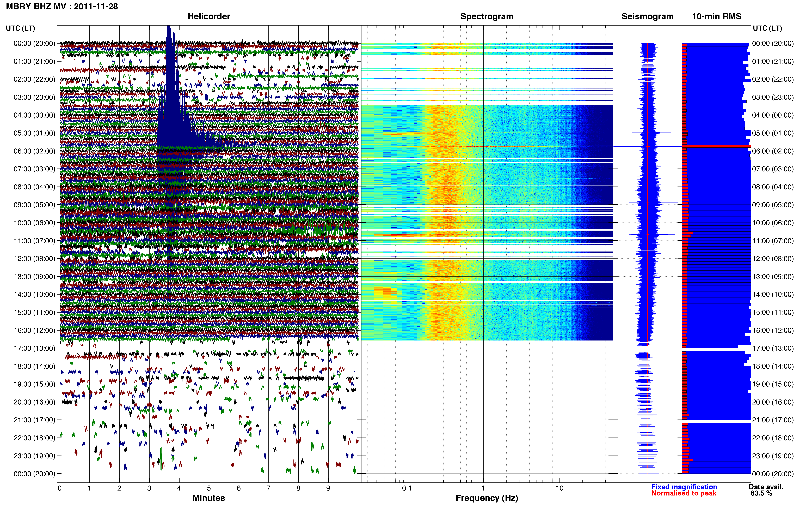Click left time label '08:00 (04:00)'

[x=34, y=187]
